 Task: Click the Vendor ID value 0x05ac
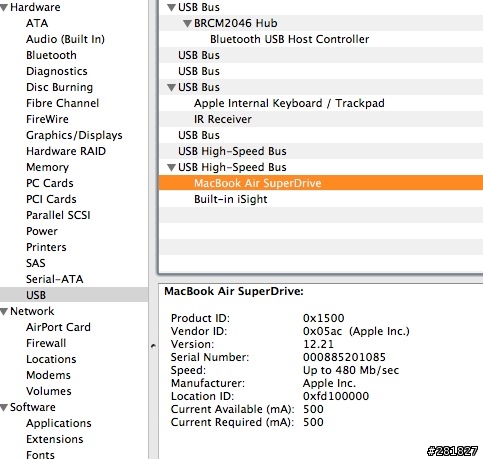click(x=322, y=331)
